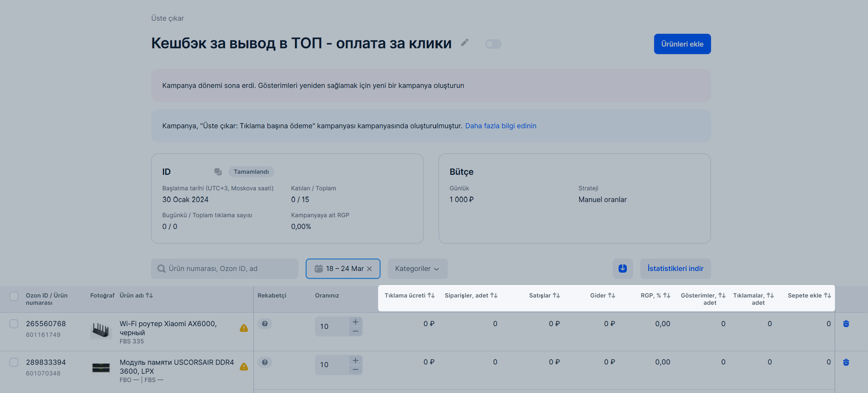
Task: Click the blue download icon button
Action: coord(622,268)
